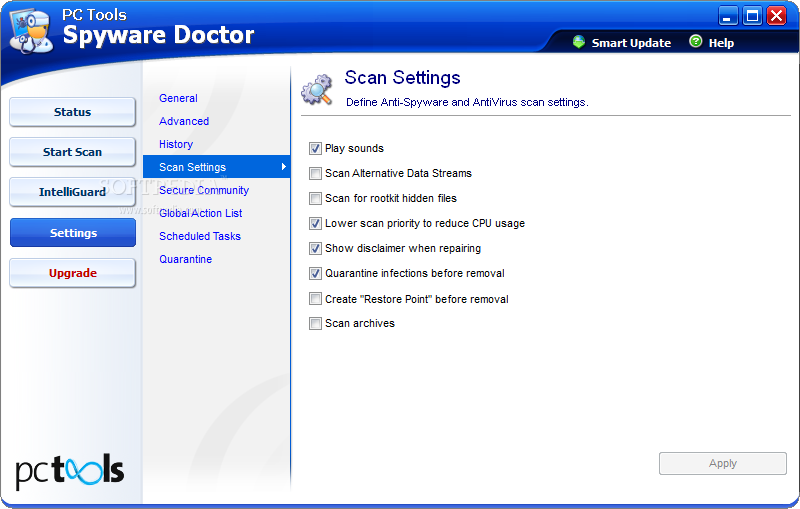Open the Scheduled Tasks page
The height and width of the screenshot is (509, 800).
click(199, 236)
